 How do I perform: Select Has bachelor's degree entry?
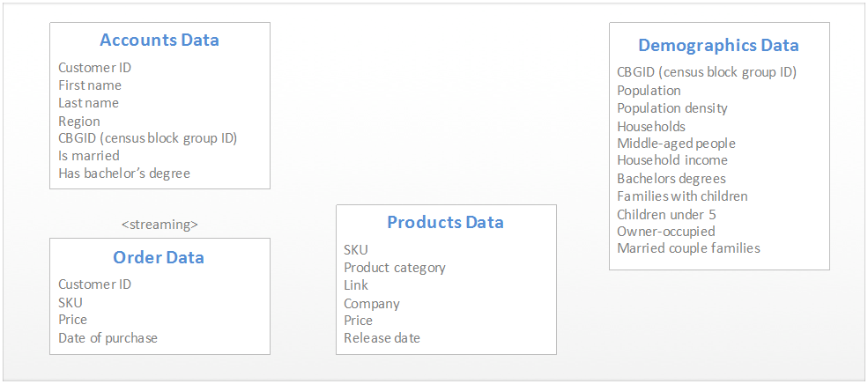pos(124,174)
